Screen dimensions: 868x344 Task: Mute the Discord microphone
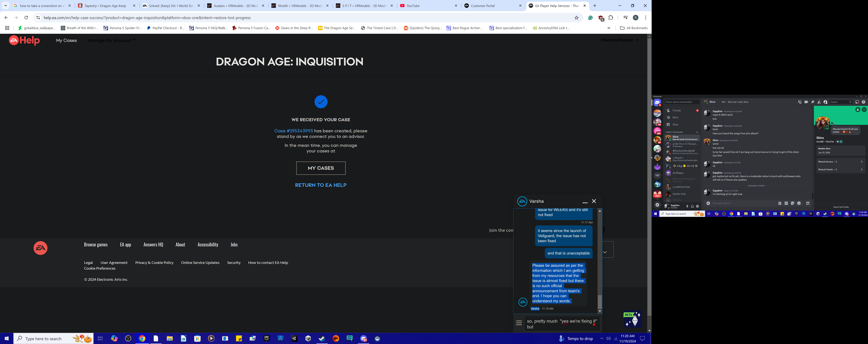687,206
